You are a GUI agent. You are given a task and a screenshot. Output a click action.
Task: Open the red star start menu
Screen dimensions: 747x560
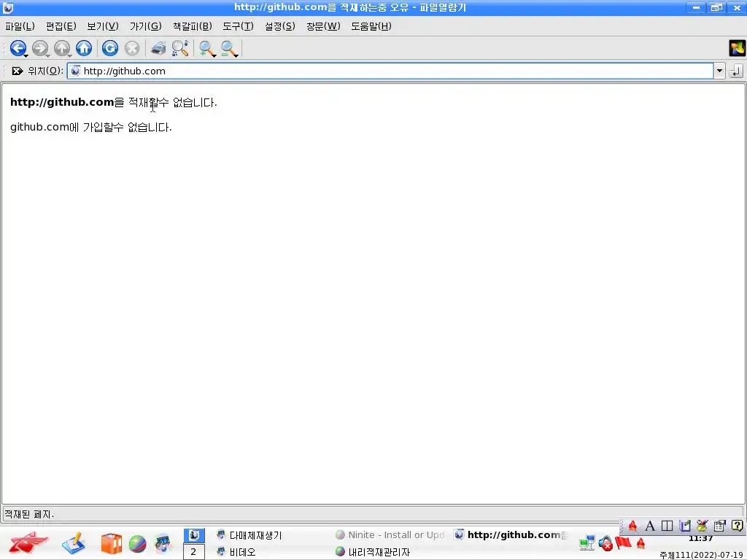[28, 542]
